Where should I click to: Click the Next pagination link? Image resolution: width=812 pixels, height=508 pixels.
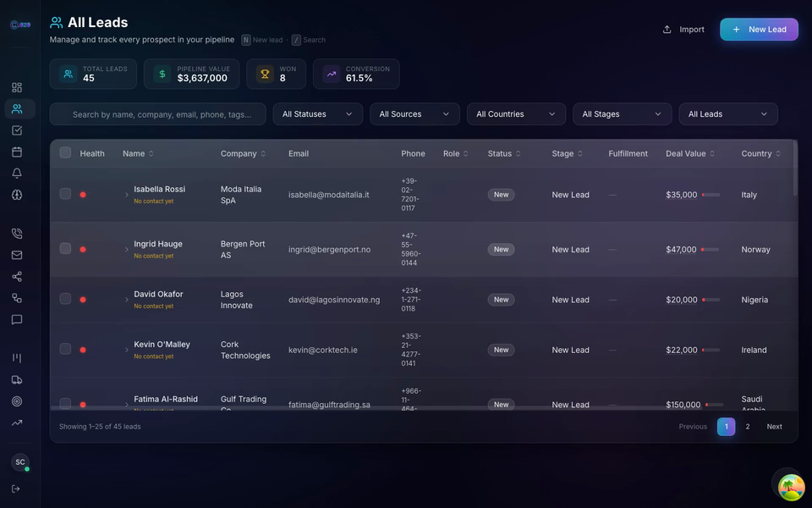(774, 427)
